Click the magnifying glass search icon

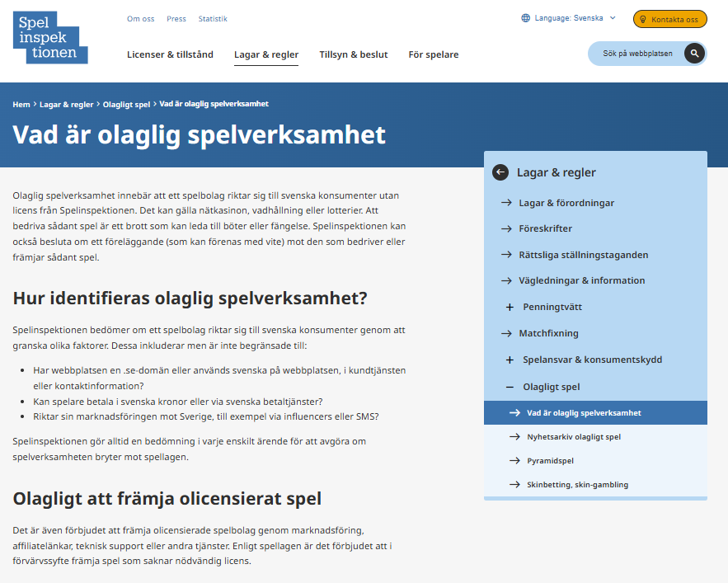click(693, 53)
